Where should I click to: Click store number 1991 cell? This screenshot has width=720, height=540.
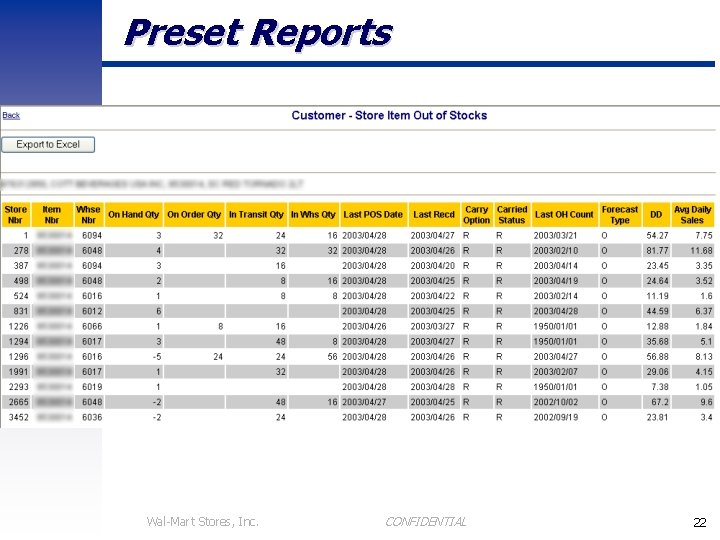(16, 372)
